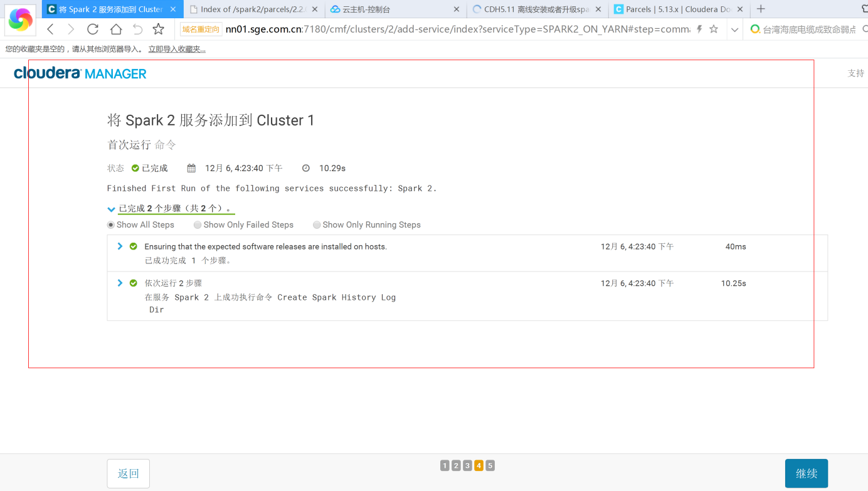Viewport: 868px width, 491px height.
Task: Click 立即导入收藏夹 link
Action: click(x=177, y=49)
